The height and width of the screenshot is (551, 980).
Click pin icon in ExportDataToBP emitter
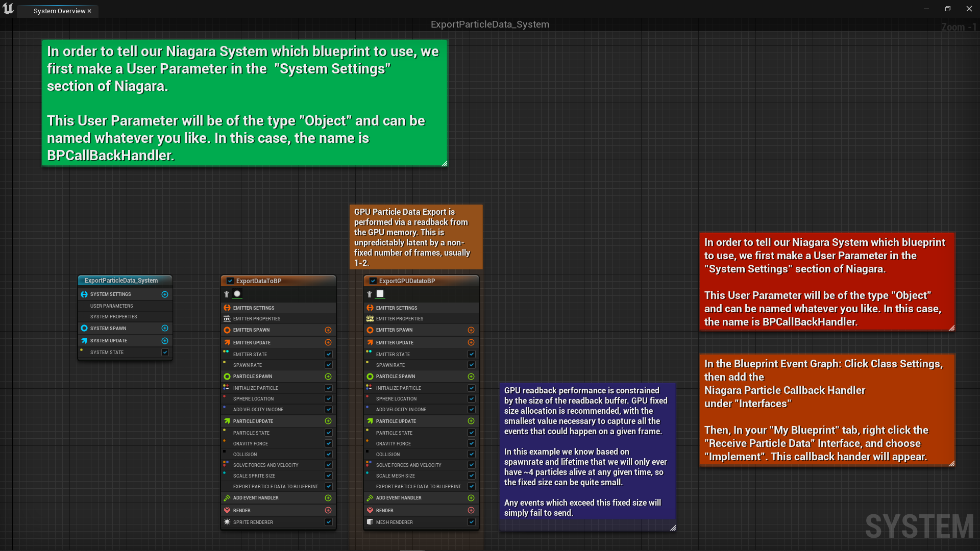(x=227, y=294)
